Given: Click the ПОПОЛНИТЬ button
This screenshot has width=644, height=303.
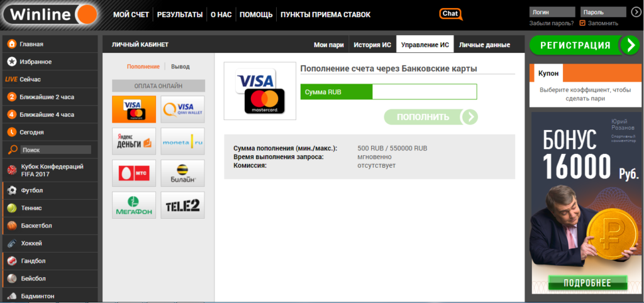Looking at the screenshot, I should click(431, 117).
